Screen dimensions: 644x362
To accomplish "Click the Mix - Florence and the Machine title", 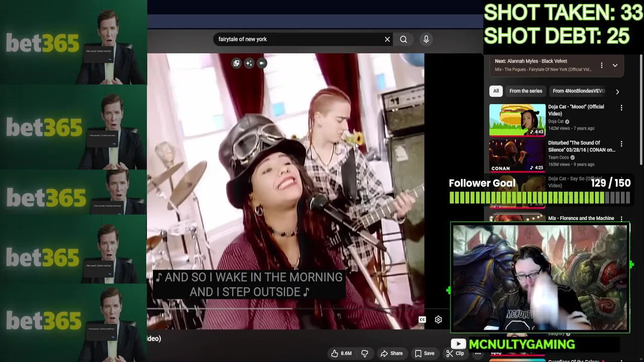I will 581,218.
